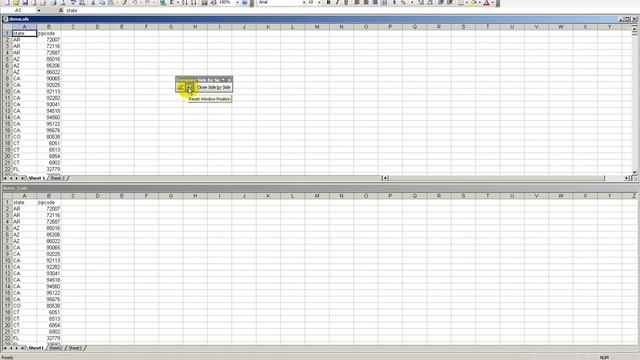Click the Sort Descending toolbar icon
The height and width of the screenshot is (360, 640).
tap(193, 2)
